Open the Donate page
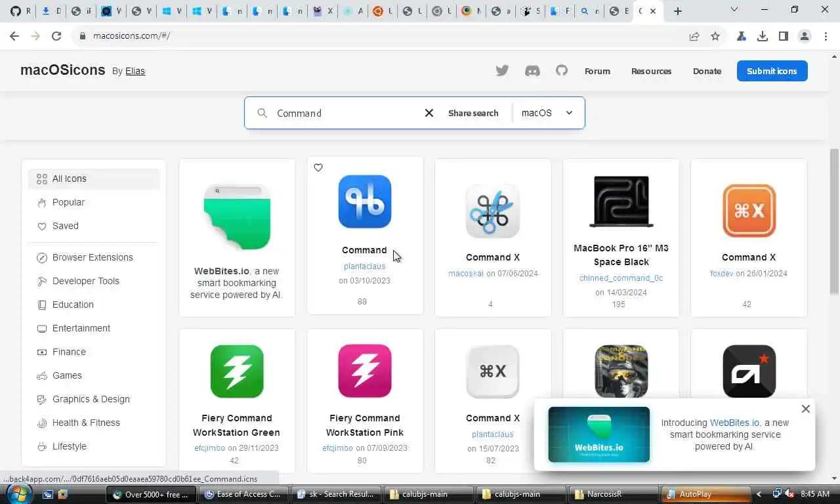 click(707, 71)
